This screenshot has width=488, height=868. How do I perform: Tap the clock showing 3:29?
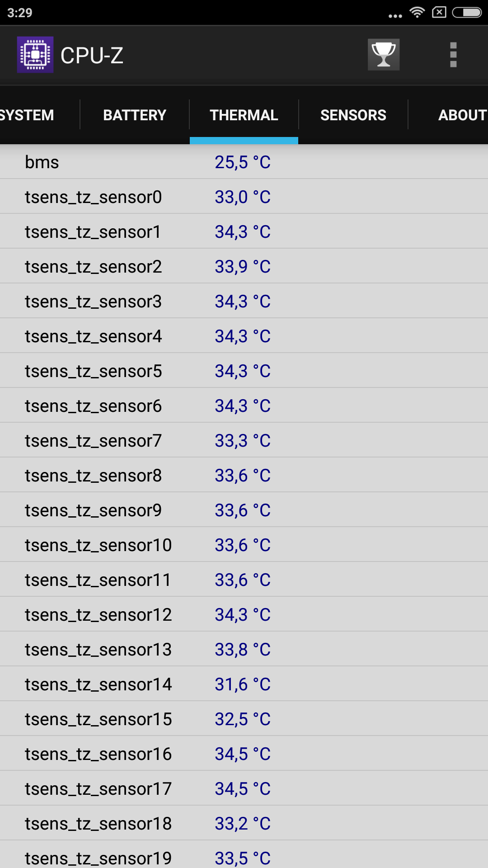tap(20, 13)
